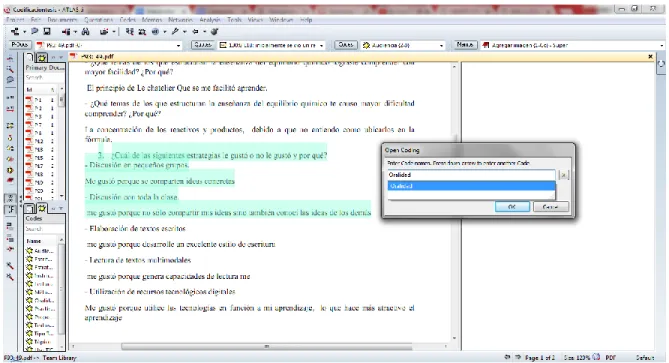This screenshot has width=669, height=363.
Task: Select the documents tab in lower side panel
Action: pos(29,208)
